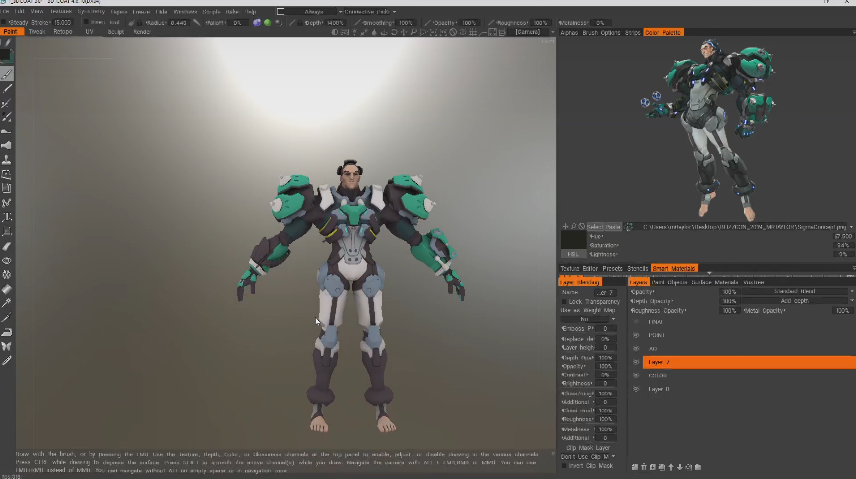
Task: Toggle visibility of the POINT layer
Action: coord(636,335)
